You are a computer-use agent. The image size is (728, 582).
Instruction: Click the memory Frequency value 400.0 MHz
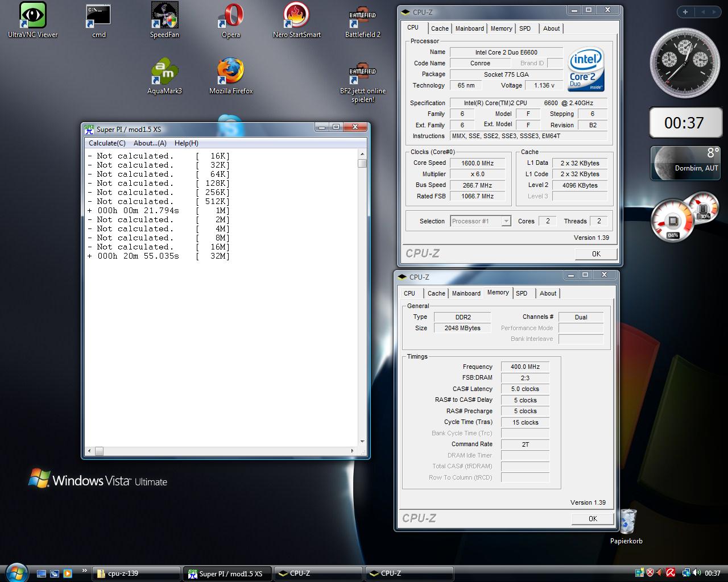point(525,367)
